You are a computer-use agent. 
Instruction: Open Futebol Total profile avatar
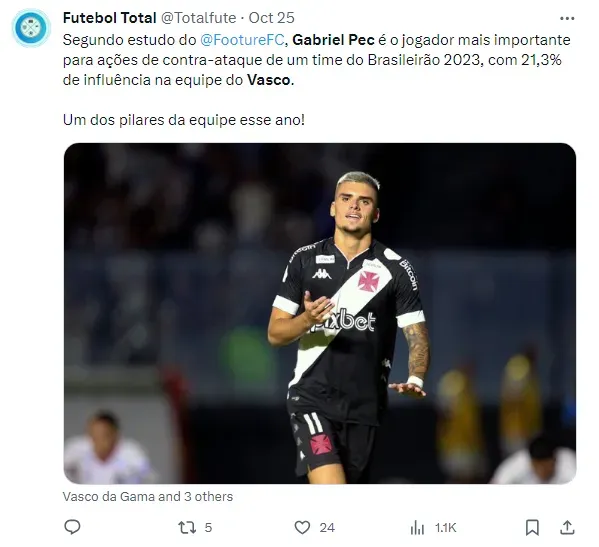[x=31, y=28]
